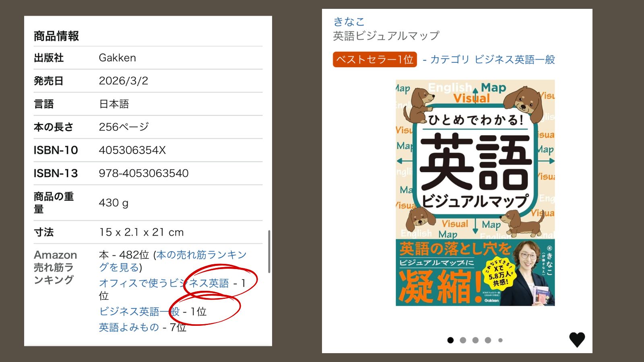Image resolution: width=644 pixels, height=362 pixels.
Task: Click the small fifth carousel dot
Action: [500, 340]
